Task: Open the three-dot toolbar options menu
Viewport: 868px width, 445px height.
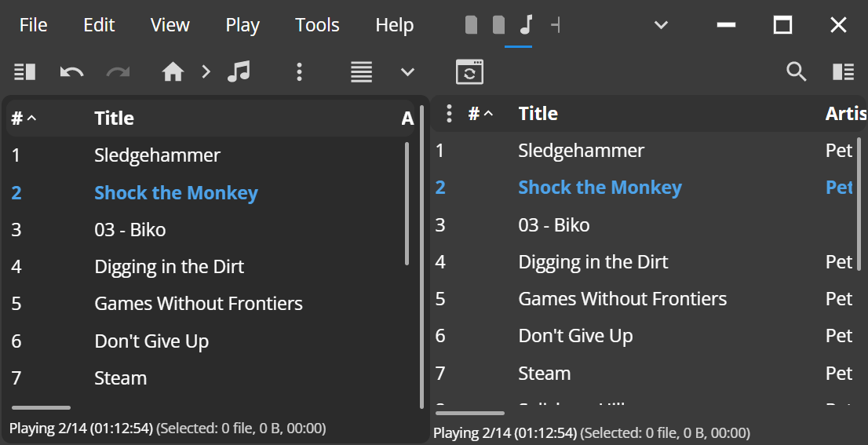Action: click(299, 72)
